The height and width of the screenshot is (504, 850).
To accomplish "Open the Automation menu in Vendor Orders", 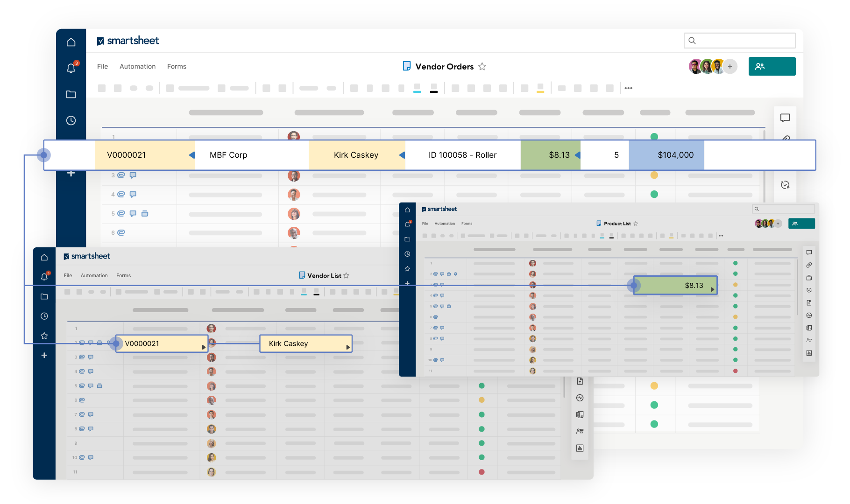I will coord(137,67).
